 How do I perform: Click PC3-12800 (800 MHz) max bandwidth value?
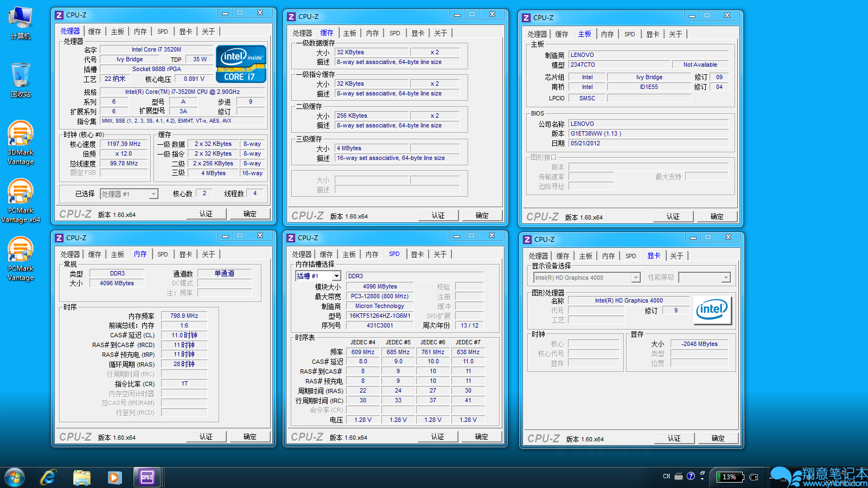[380, 296]
